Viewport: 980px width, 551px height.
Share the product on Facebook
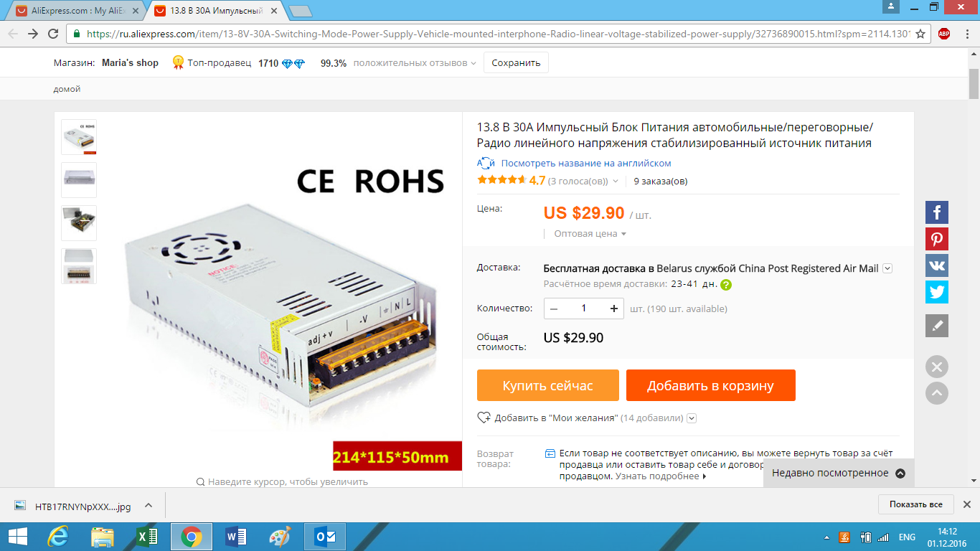click(x=936, y=212)
